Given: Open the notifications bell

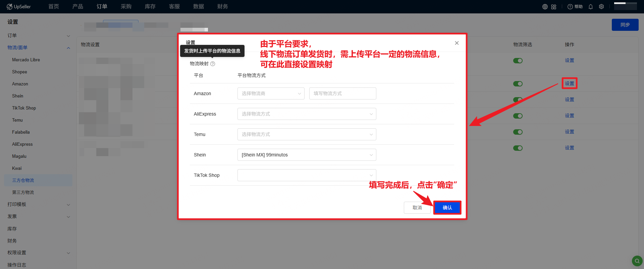Looking at the screenshot, I should coord(591,7).
